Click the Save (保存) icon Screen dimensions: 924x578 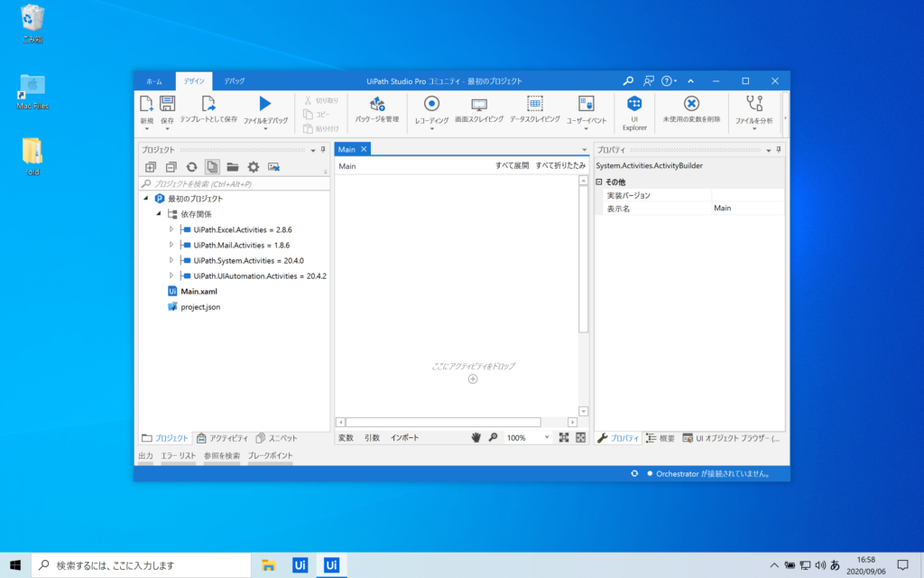tap(167, 104)
